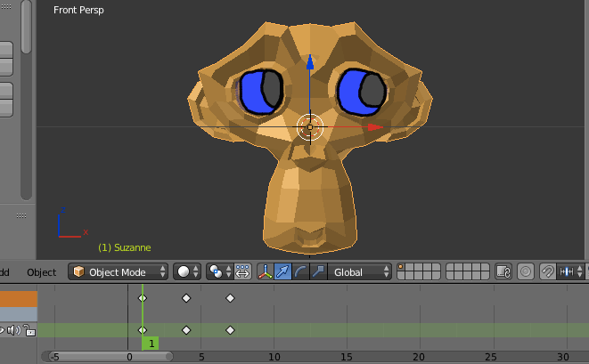Open the pivot point dropdown
Viewport: 589px width, 364px height.
(220, 271)
